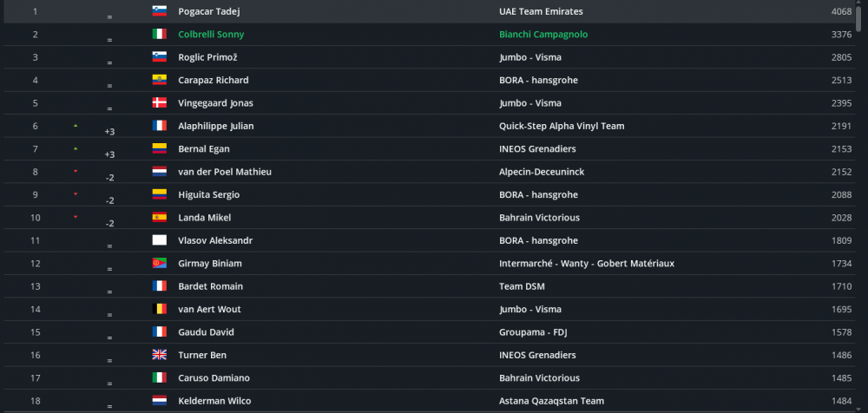The image size is (868, 413).
Task: Click the Netherlands flag beside van der Poel
Action: point(160,172)
